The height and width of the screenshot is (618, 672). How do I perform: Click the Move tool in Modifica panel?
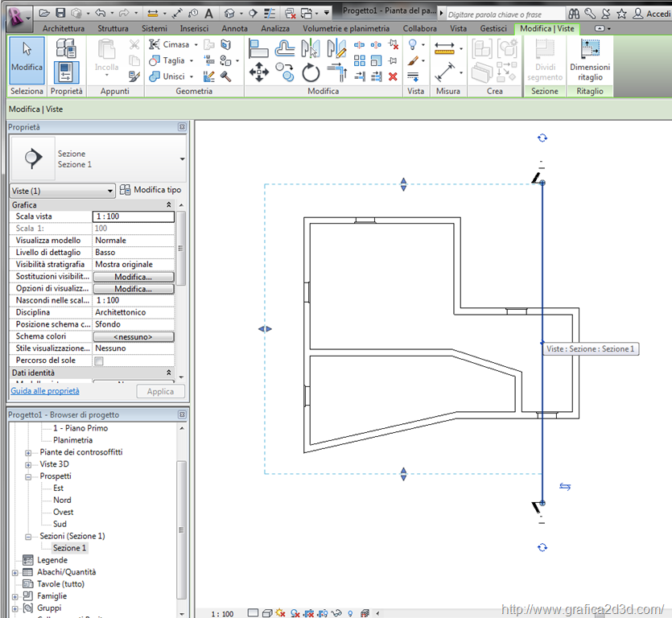258,74
